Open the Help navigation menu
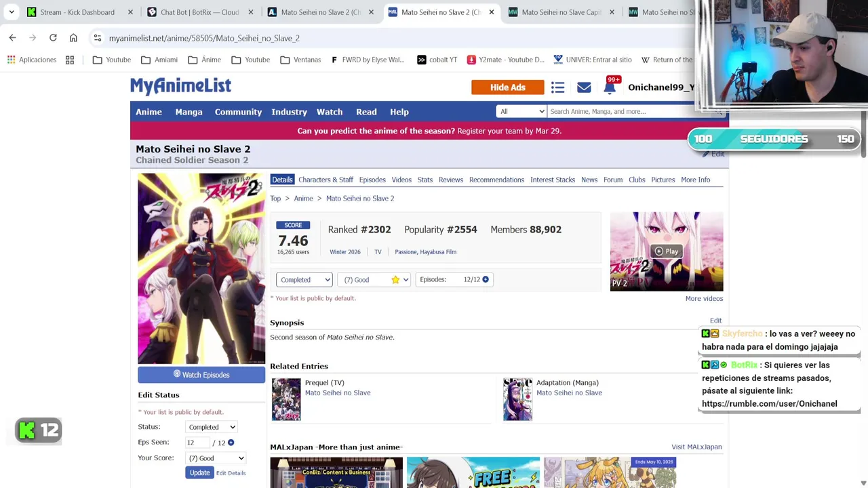 (x=399, y=112)
